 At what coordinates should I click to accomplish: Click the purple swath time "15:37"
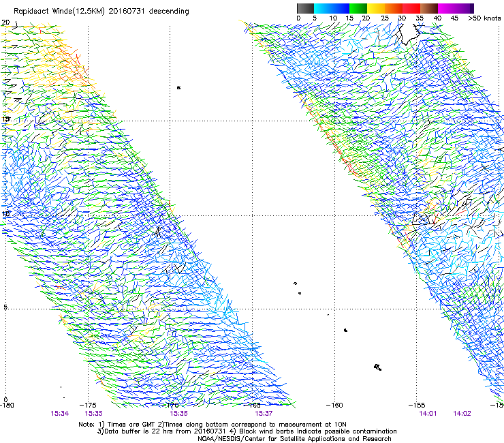pos(264,414)
